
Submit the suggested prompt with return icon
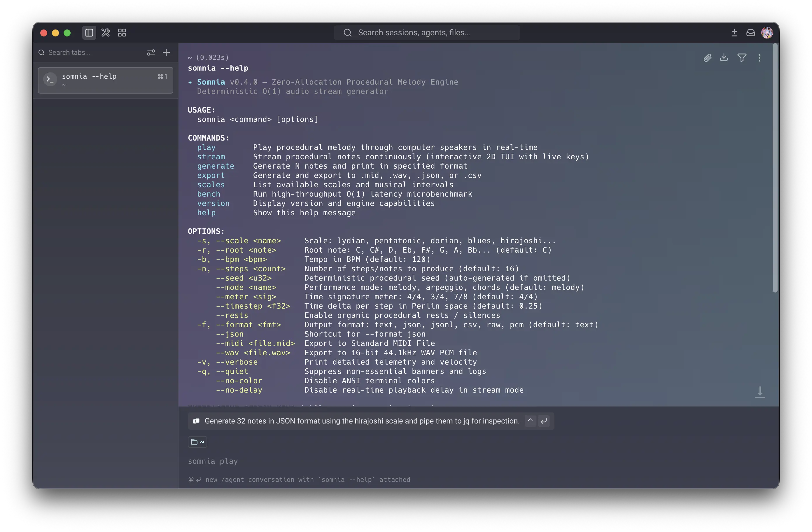(544, 421)
